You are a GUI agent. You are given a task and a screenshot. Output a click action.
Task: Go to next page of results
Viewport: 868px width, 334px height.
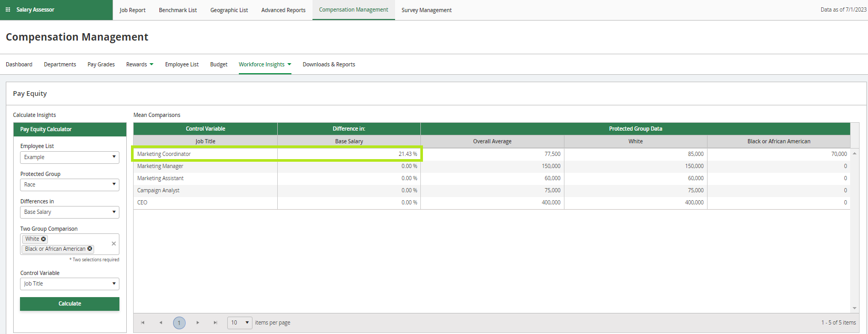click(198, 322)
